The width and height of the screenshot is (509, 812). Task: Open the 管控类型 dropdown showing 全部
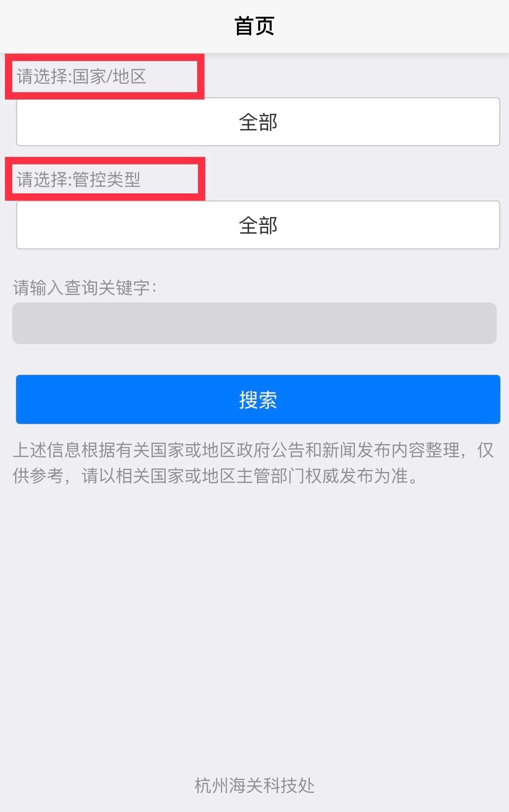click(258, 225)
